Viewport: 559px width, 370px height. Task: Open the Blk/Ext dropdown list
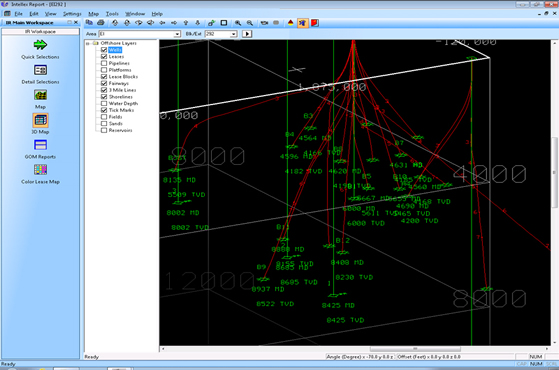pos(234,34)
